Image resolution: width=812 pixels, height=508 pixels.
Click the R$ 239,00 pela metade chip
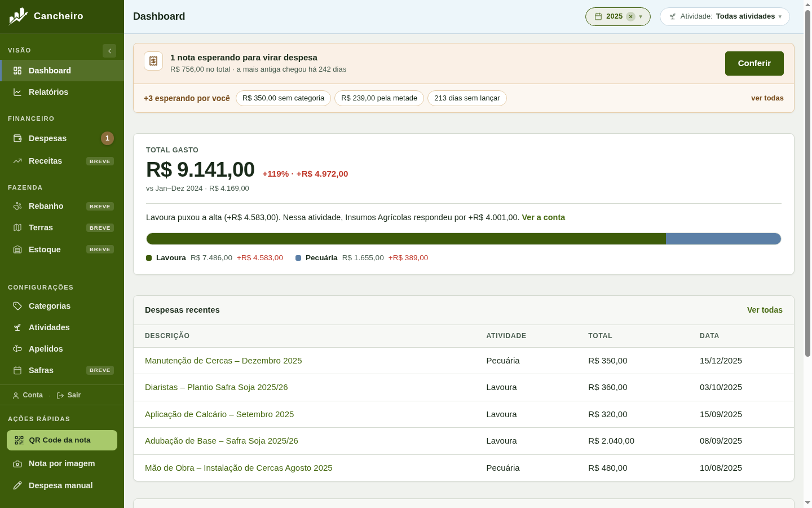point(379,98)
